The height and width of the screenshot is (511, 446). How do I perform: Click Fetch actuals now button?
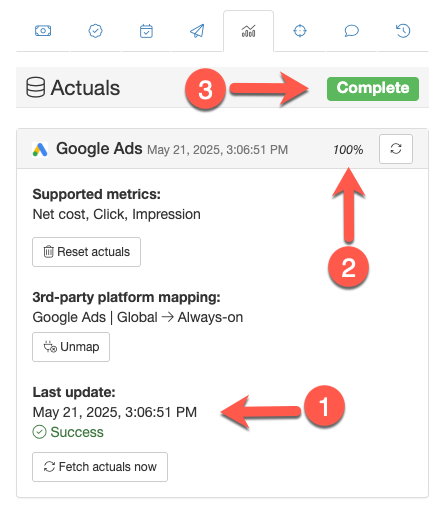point(100,467)
